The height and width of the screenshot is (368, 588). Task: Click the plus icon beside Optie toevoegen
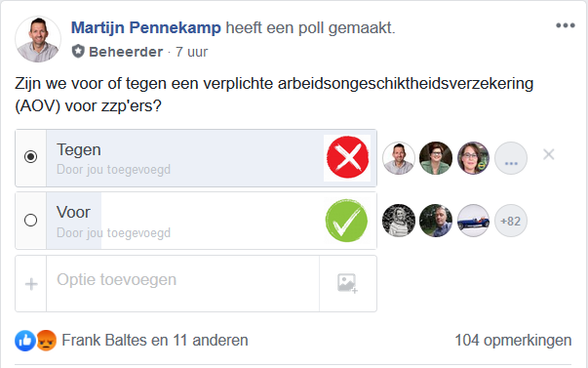[x=31, y=284]
